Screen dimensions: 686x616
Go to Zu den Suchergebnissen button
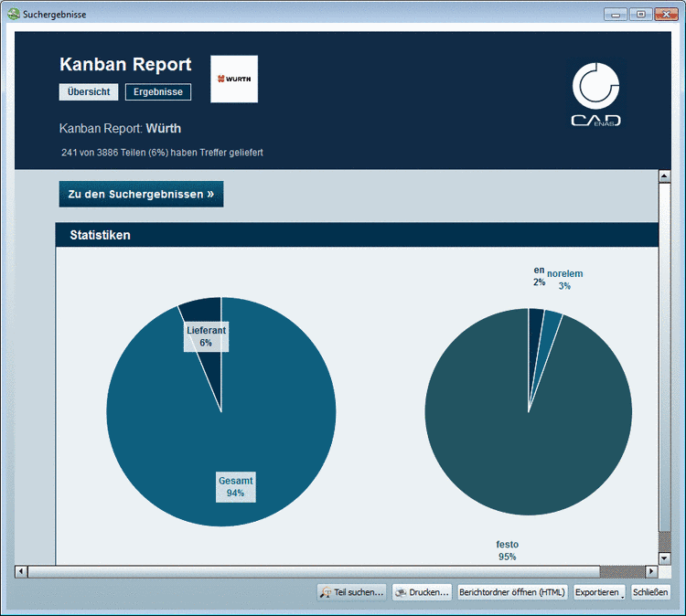pyautogui.click(x=141, y=194)
